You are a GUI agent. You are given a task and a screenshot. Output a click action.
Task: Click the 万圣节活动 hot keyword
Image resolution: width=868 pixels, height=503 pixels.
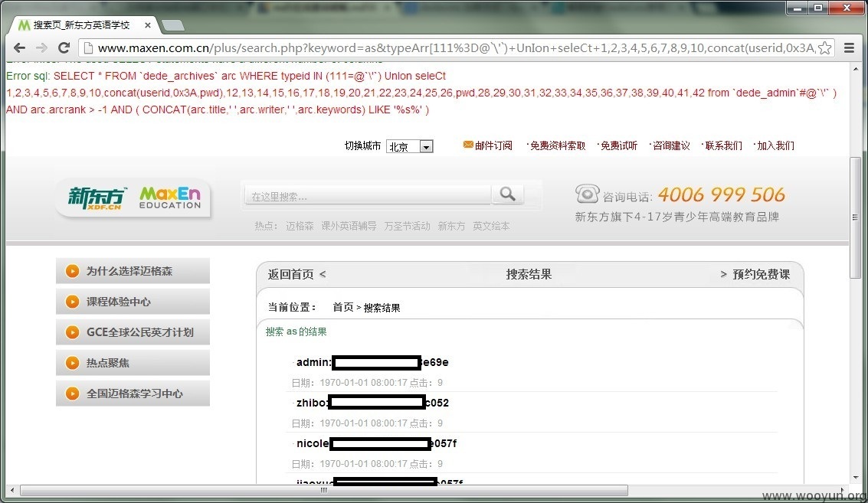point(407,226)
